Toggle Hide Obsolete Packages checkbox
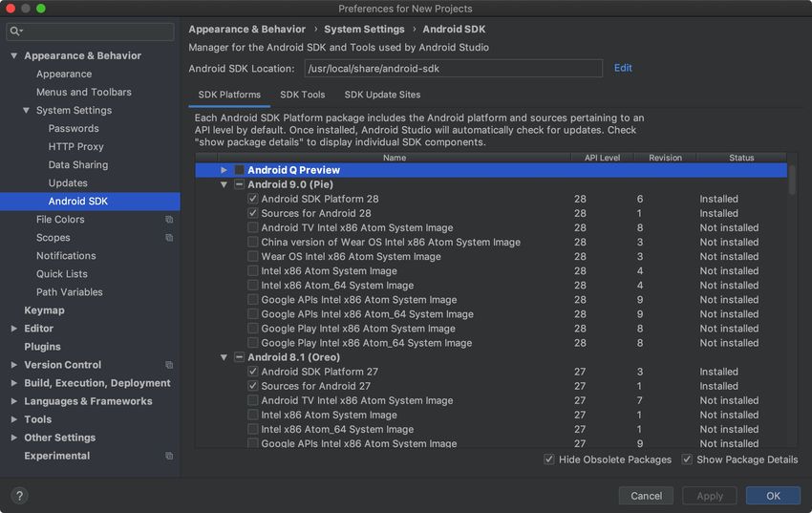 [549, 460]
